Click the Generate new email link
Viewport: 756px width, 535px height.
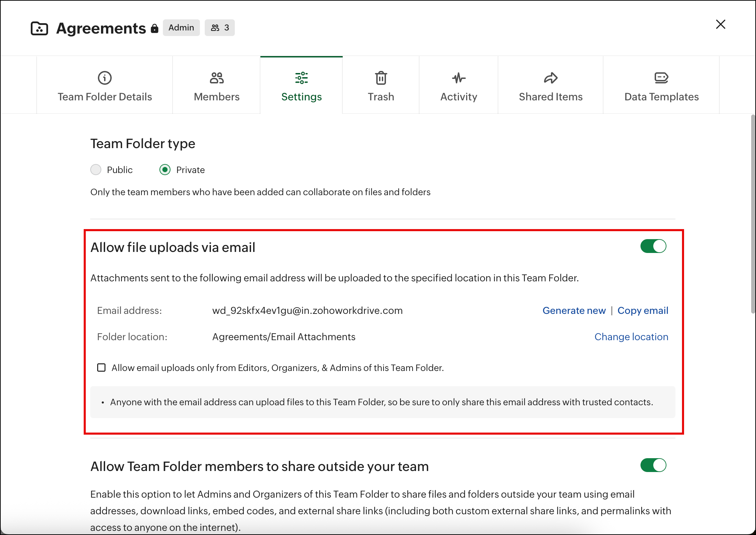pyautogui.click(x=574, y=310)
